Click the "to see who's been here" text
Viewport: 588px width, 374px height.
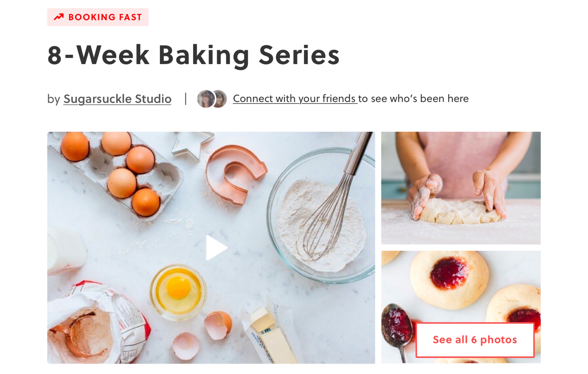point(413,98)
